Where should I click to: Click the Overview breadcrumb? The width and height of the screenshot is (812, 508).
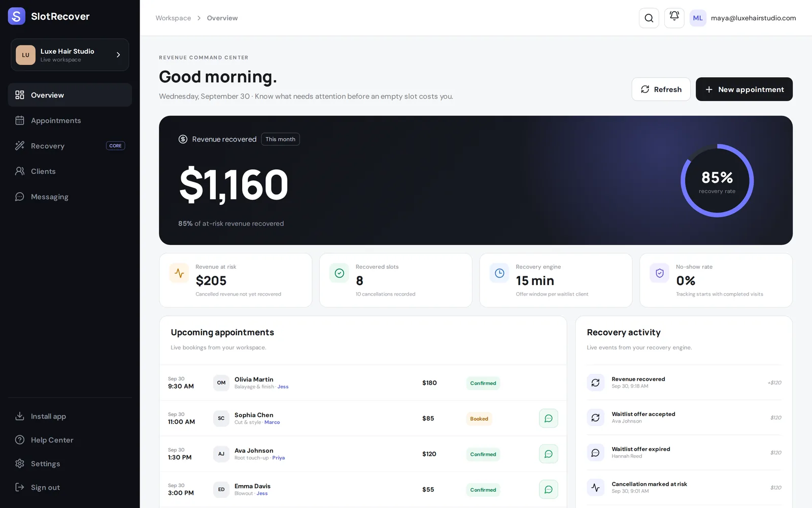click(x=222, y=18)
